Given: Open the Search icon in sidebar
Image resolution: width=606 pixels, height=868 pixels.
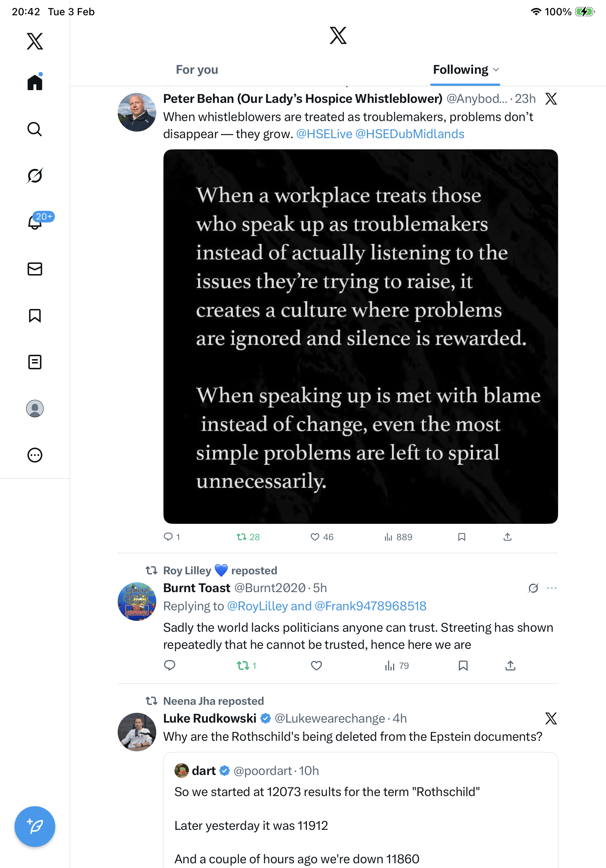Looking at the screenshot, I should [x=35, y=129].
